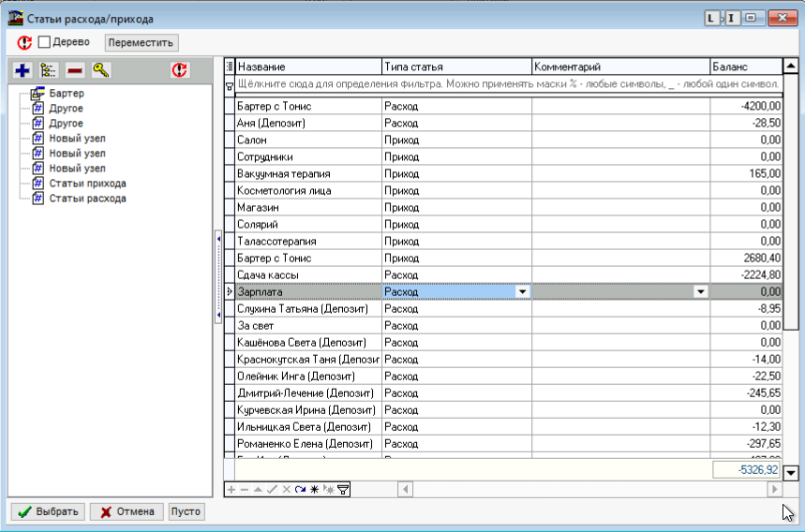Sort by the Название column header
This screenshot has height=532, width=805.
coord(307,66)
